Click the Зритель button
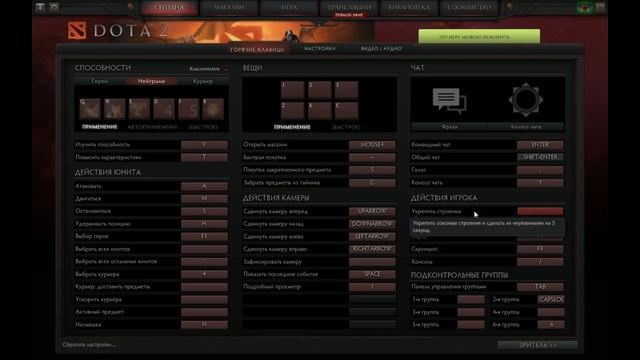Viewport: 640px width, 360px height. pos(538,345)
